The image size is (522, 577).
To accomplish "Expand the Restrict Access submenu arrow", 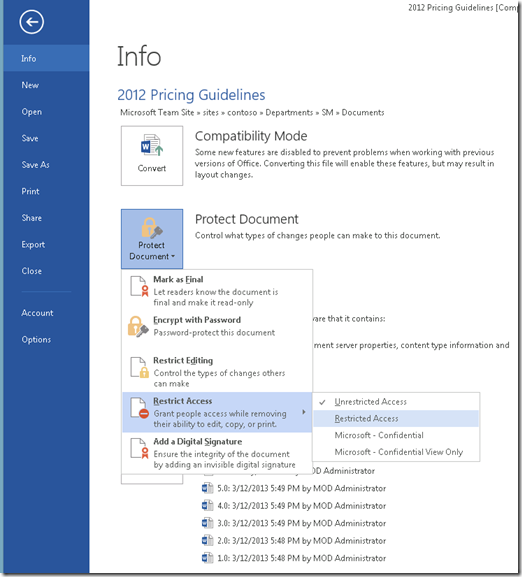I will click(x=304, y=412).
